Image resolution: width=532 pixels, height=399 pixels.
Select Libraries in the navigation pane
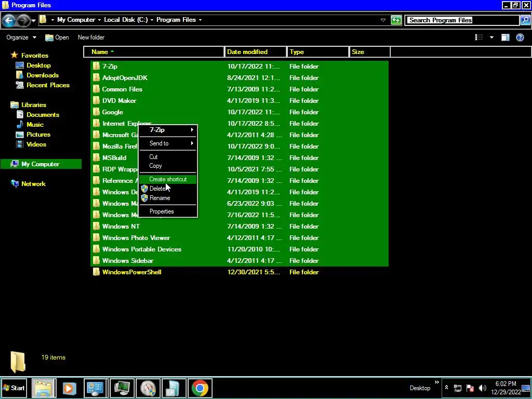pyautogui.click(x=34, y=105)
